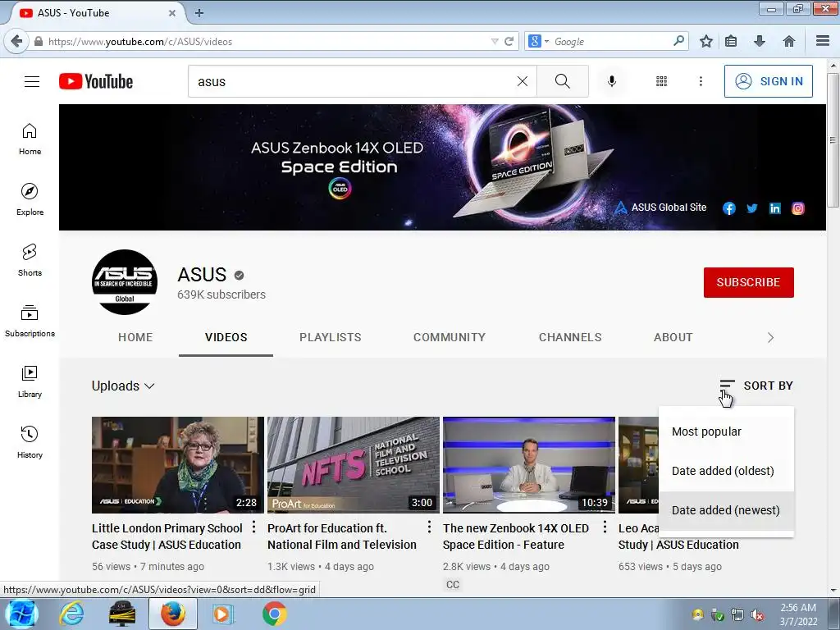Open Google Chrome from the taskbar
Screen dimensions: 840x630
274,614
